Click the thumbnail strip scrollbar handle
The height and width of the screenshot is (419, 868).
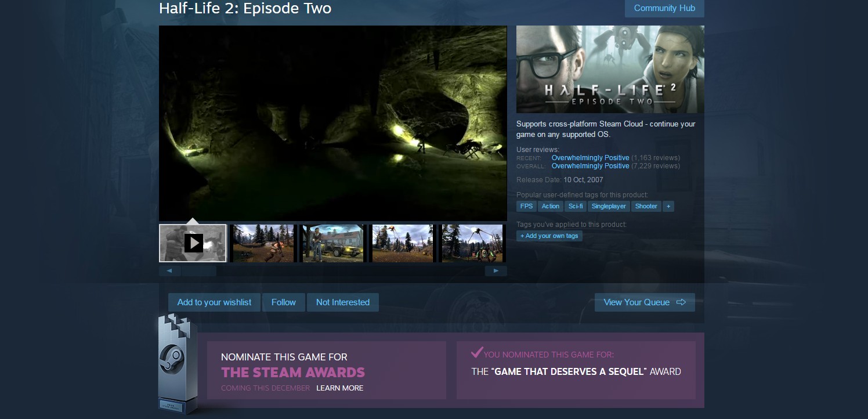click(x=198, y=271)
